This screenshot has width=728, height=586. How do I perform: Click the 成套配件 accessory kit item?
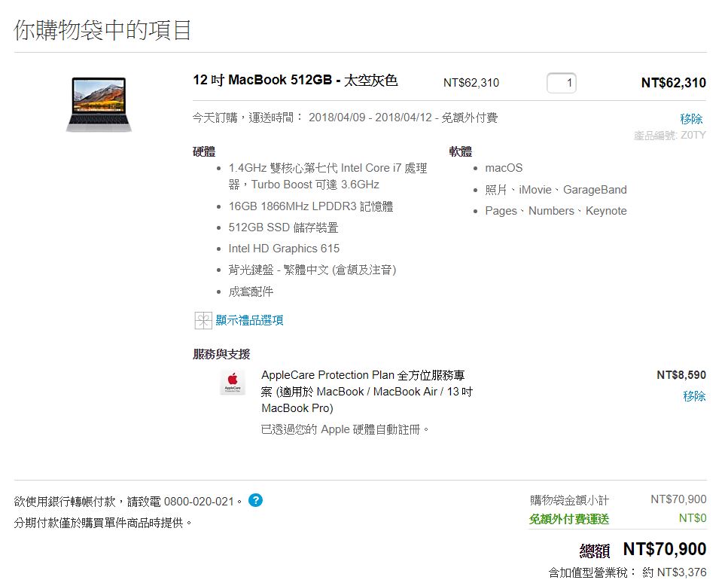(x=251, y=291)
